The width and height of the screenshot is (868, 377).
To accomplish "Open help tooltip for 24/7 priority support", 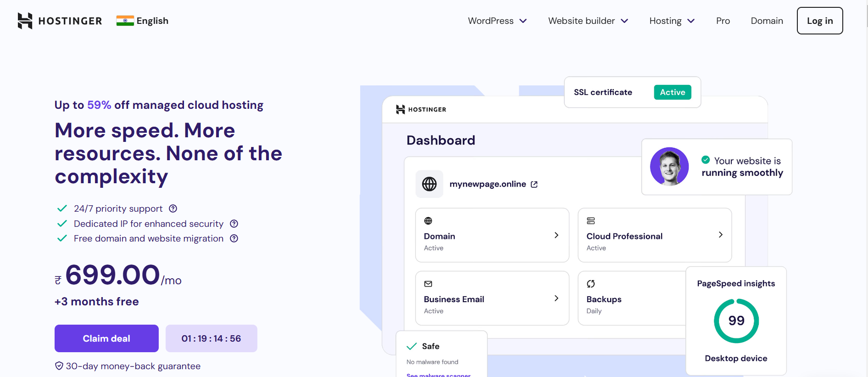I will coord(173,208).
